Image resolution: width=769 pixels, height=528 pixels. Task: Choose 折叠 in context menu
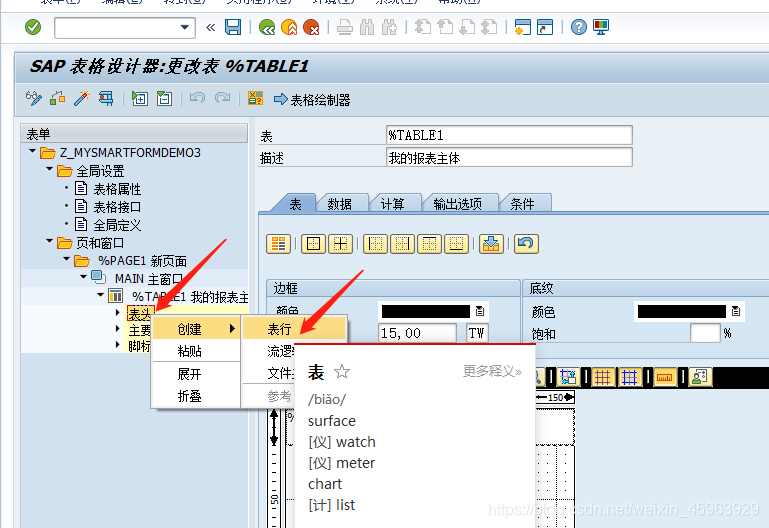(x=196, y=396)
